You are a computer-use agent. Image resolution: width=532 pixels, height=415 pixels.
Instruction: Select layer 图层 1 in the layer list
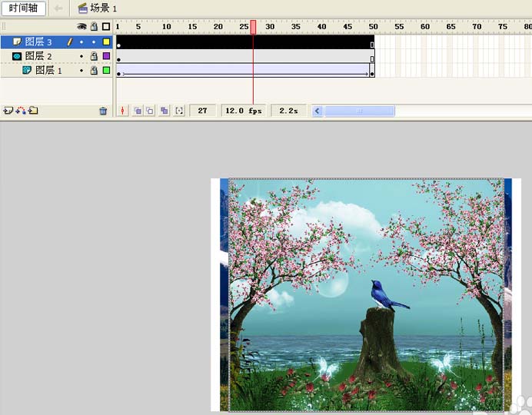pyautogui.click(x=49, y=70)
